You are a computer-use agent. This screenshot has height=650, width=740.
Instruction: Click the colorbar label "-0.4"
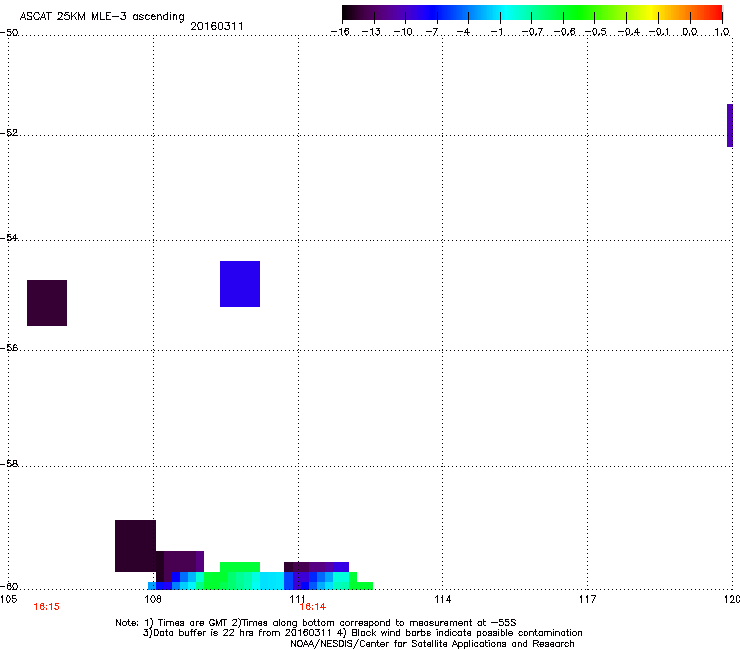point(629,32)
